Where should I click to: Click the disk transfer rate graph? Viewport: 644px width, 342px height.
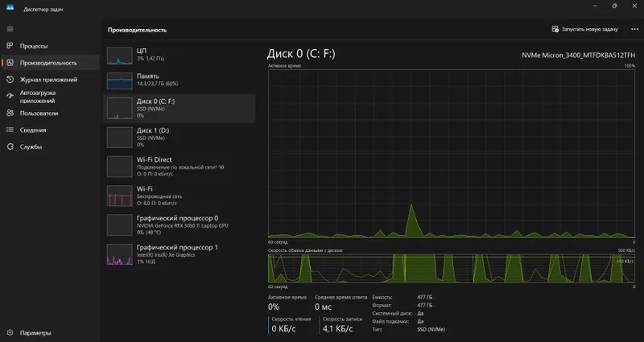tap(452, 268)
